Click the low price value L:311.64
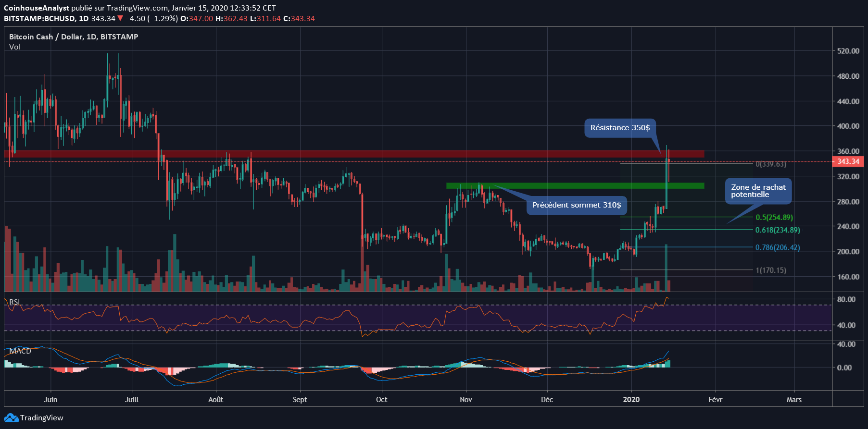 pyautogui.click(x=265, y=19)
